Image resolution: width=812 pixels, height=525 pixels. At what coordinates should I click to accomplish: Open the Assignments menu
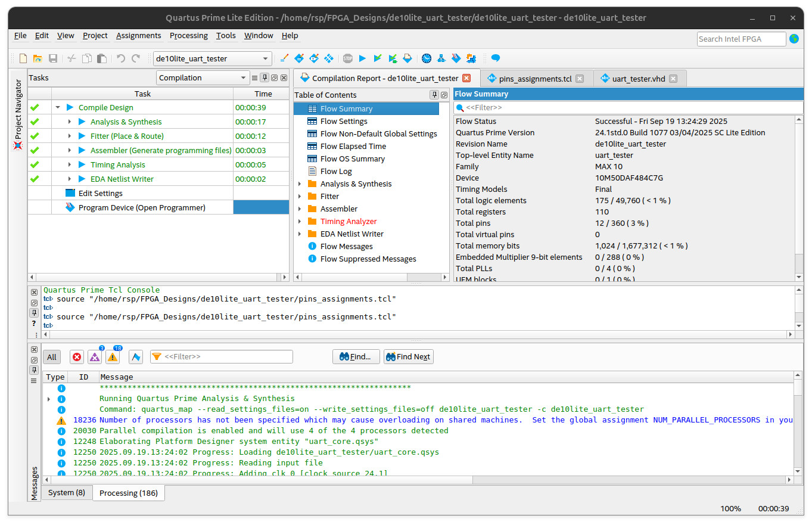click(138, 36)
